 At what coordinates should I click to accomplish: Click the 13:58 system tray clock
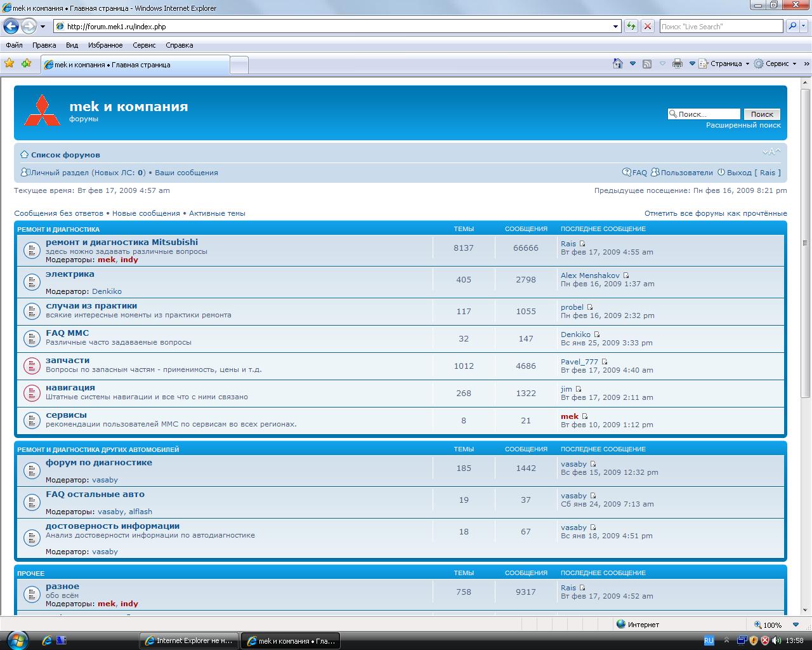(x=794, y=640)
